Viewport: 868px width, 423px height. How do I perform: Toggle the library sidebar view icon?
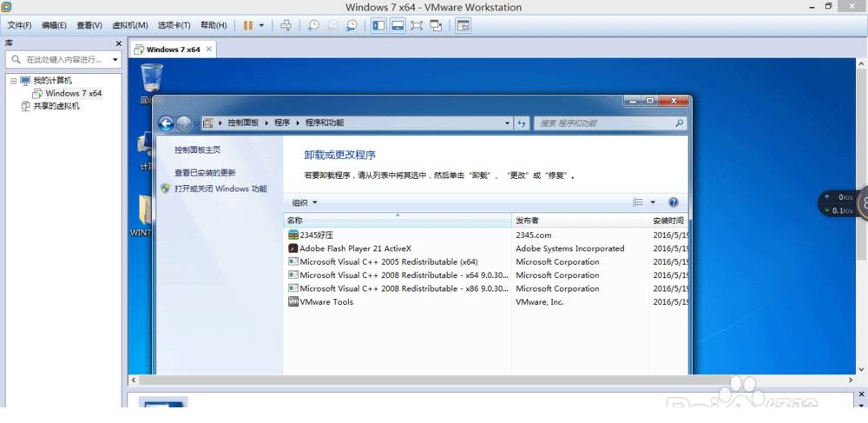coord(378,25)
